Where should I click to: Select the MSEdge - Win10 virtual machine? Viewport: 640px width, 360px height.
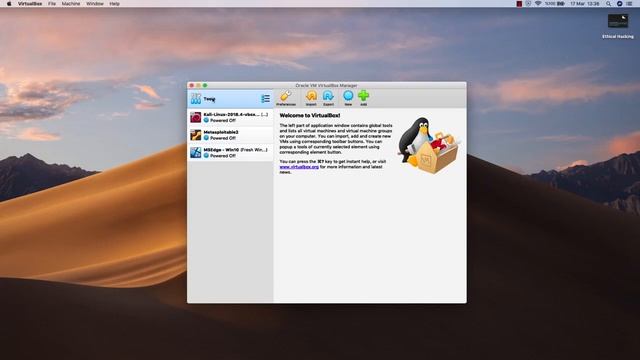230,153
